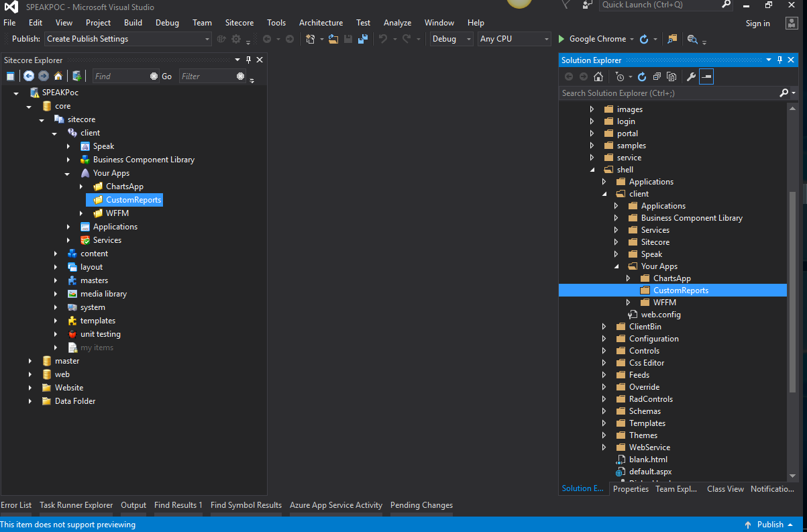The width and height of the screenshot is (807, 532).
Task: Switch to the Team Explorer tab
Action: coord(676,489)
